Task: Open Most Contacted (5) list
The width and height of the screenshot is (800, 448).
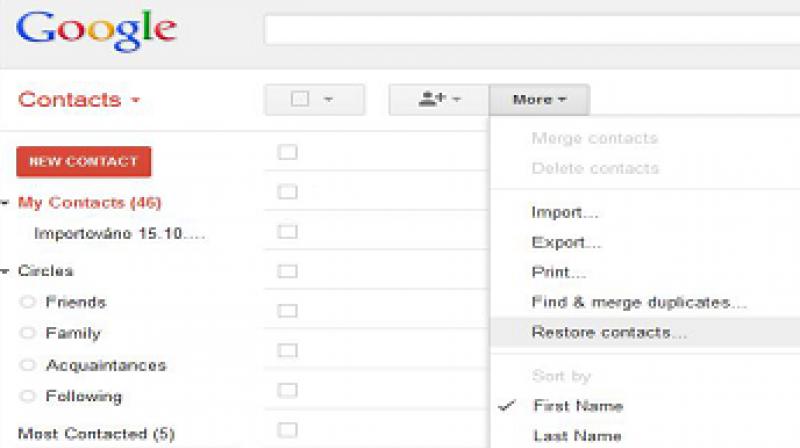Action: [96, 434]
